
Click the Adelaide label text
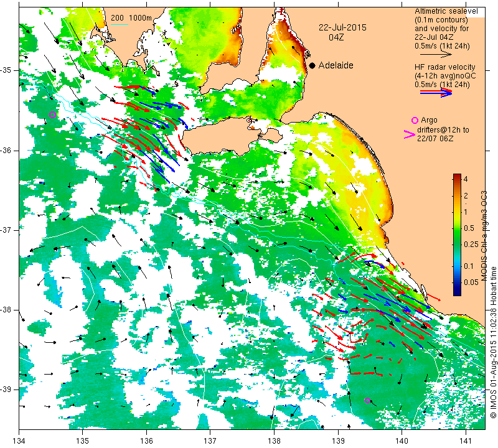(x=336, y=65)
